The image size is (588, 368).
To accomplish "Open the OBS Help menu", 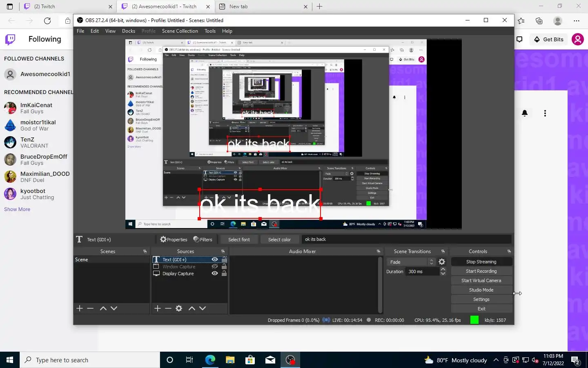I will tap(227, 31).
